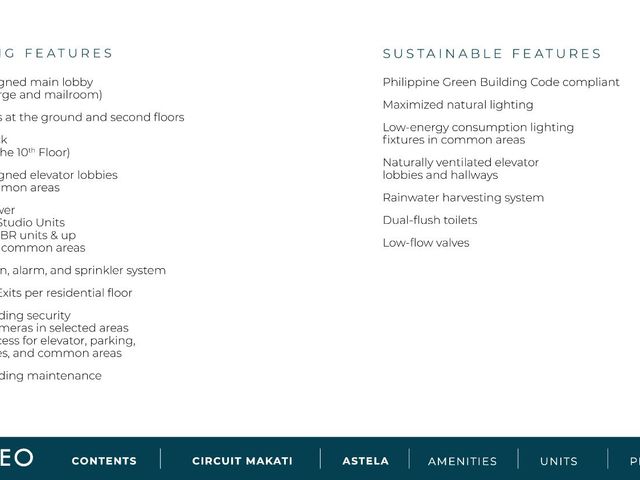This screenshot has width=640, height=480.
Task: Click the SUSTAINABLE FEATURES heading
Action: 492,53
